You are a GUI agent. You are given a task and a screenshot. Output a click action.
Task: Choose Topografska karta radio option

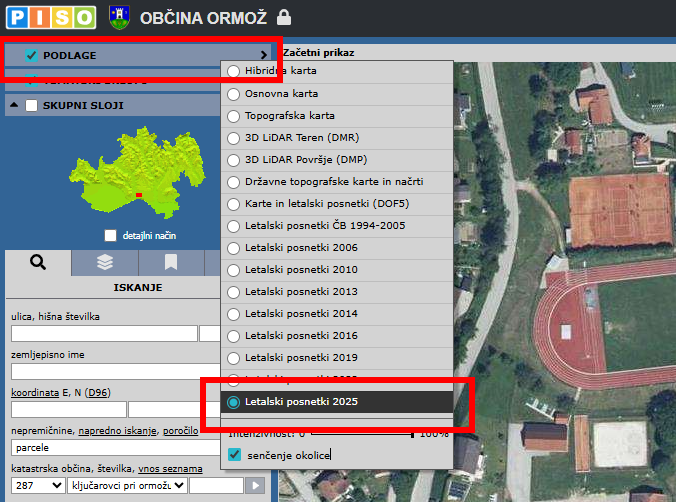click(234, 115)
